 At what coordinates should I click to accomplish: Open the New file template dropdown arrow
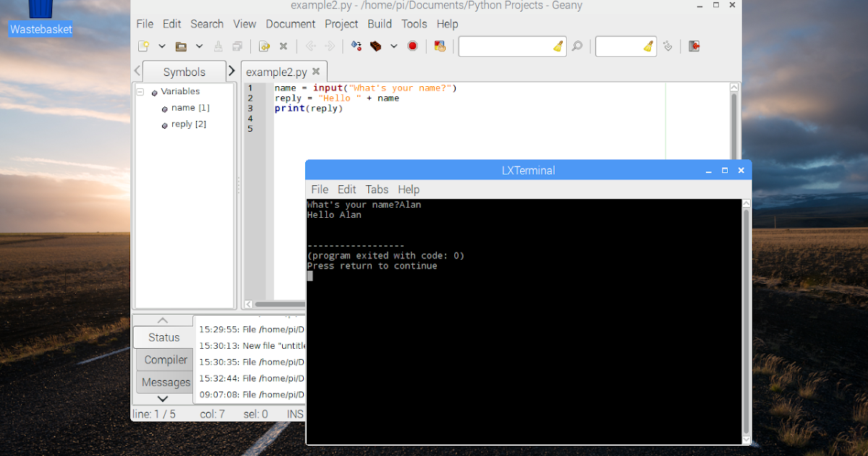point(162,46)
